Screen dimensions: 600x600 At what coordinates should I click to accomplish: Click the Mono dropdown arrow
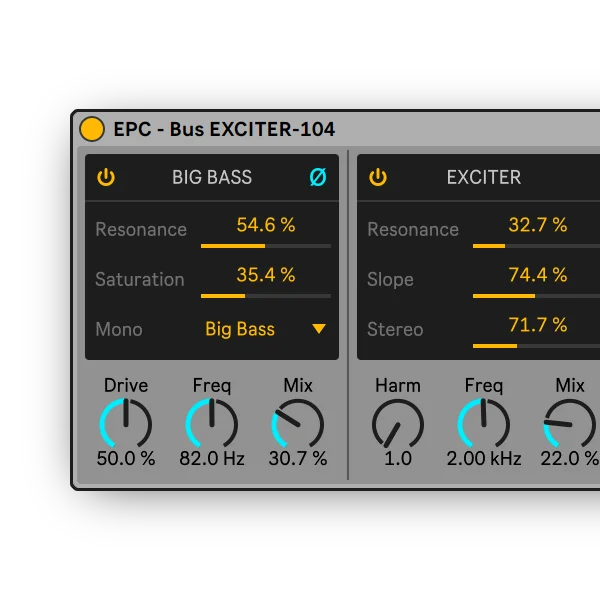coord(319,329)
